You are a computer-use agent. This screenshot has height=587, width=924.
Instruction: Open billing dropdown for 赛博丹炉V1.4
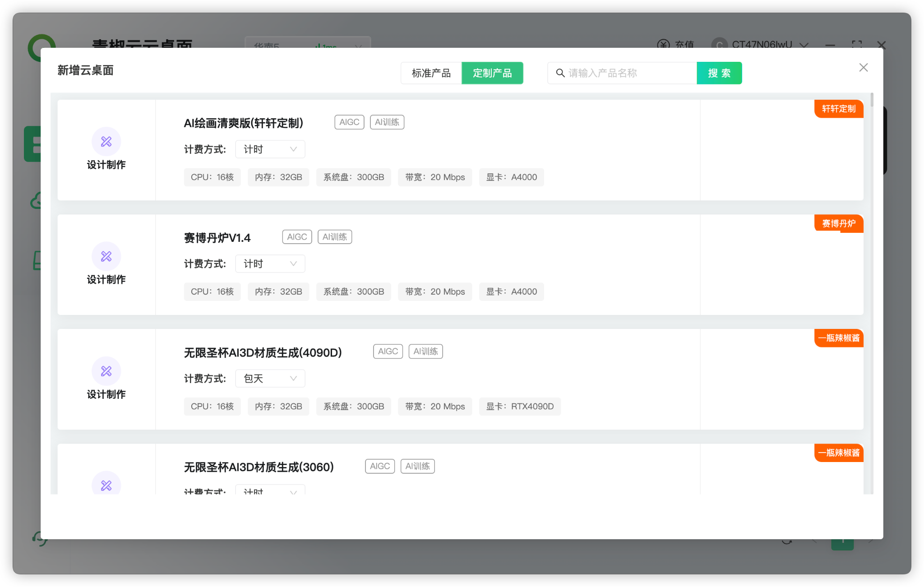click(x=270, y=264)
